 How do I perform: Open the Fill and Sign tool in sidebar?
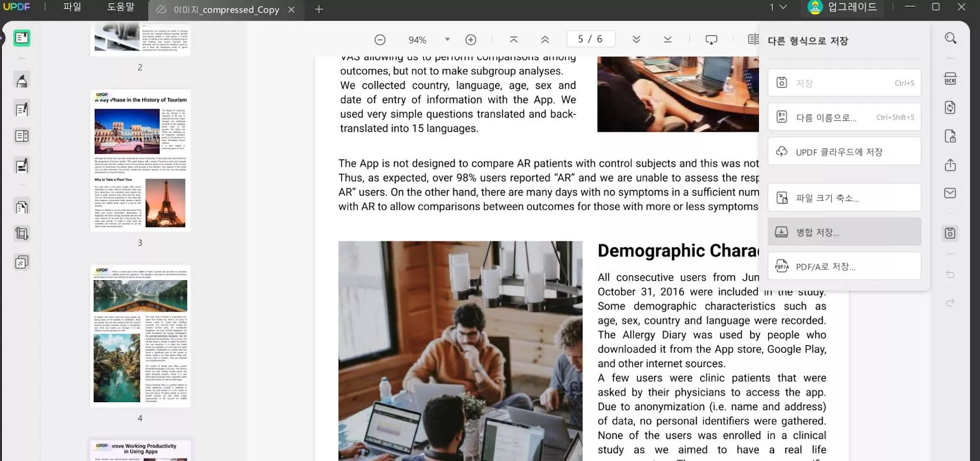[x=22, y=166]
